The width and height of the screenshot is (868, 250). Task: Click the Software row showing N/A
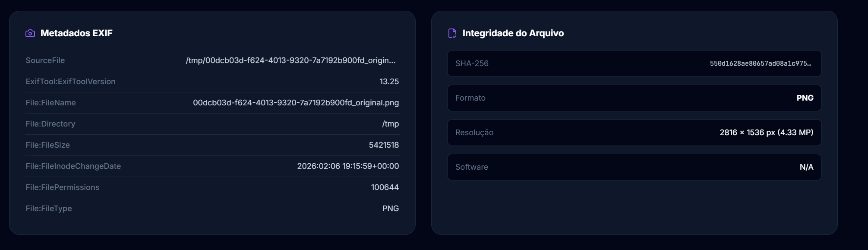point(634,167)
